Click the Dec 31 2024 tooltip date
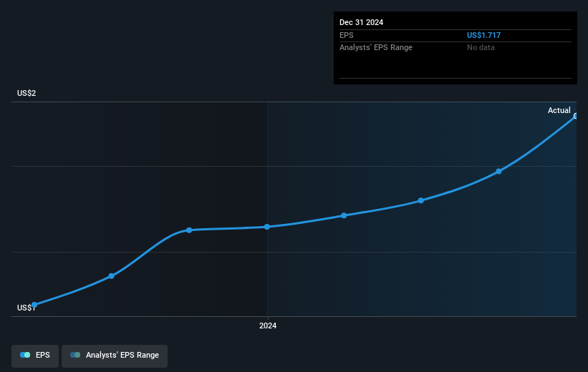The image size is (588, 372). click(x=361, y=22)
